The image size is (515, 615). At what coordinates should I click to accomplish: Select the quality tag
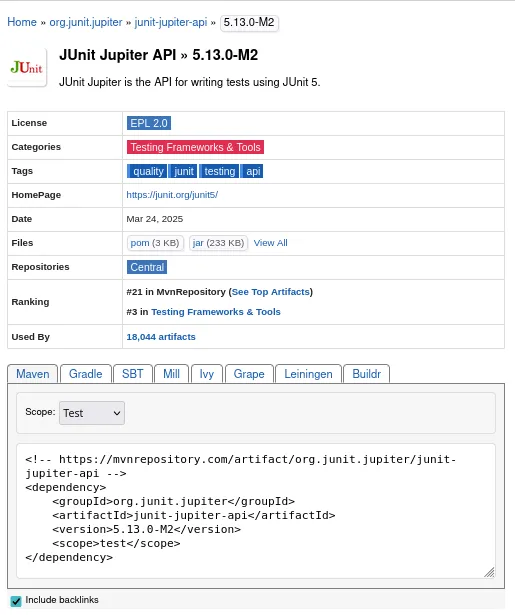(x=147, y=171)
